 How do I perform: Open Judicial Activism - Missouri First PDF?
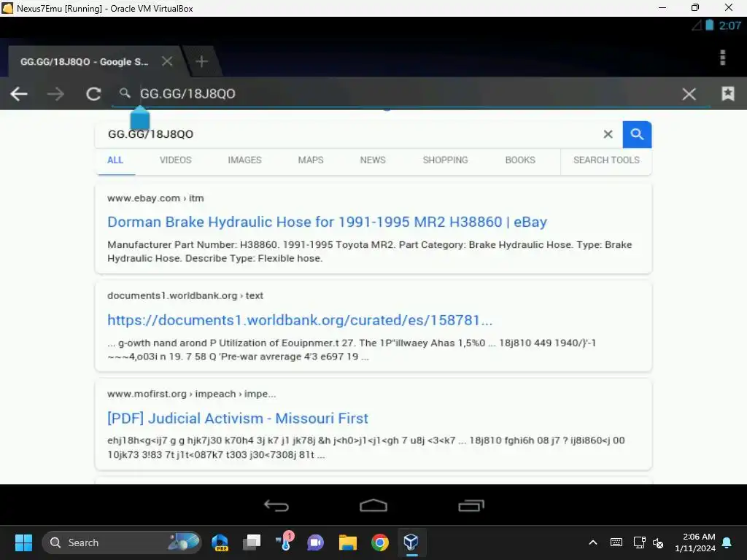tap(237, 418)
